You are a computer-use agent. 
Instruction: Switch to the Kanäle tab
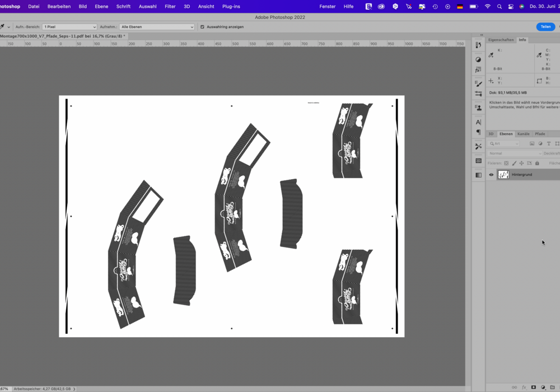[x=524, y=134]
